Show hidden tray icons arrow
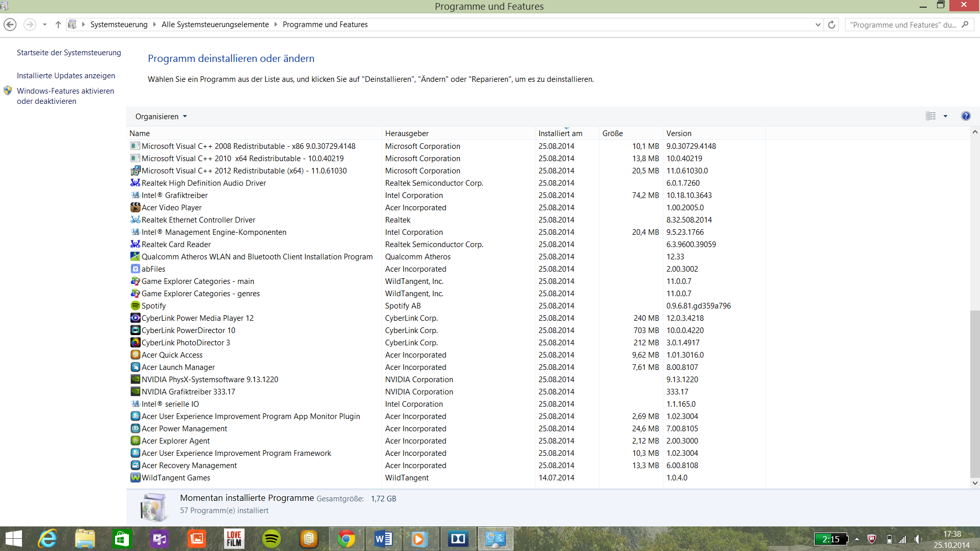980x551 pixels. point(857,539)
